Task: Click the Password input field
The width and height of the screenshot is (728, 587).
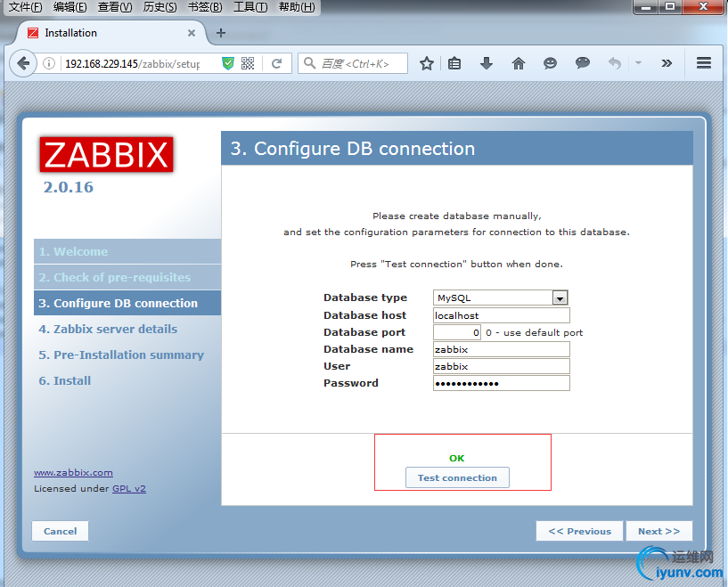Action: (x=502, y=383)
